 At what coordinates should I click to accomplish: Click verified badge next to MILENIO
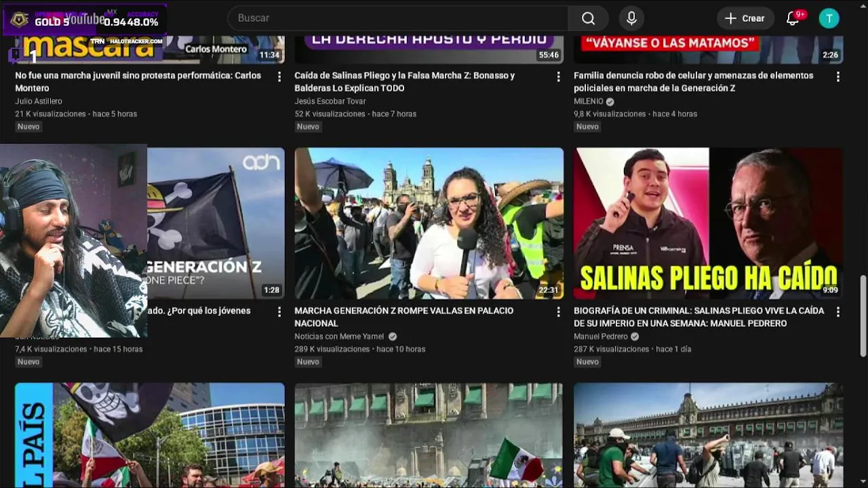(610, 102)
